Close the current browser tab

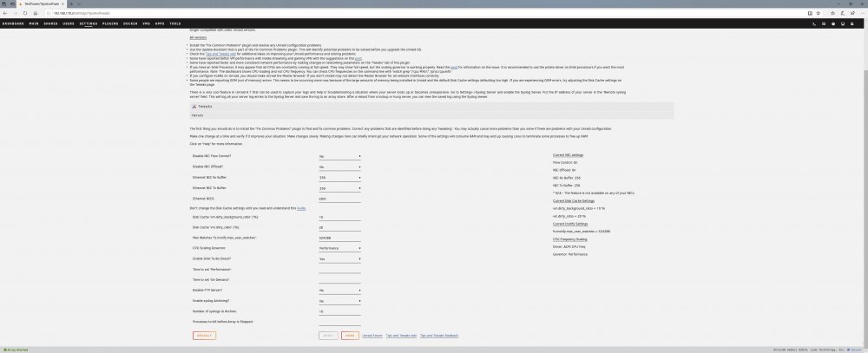click(x=63, y=3)
